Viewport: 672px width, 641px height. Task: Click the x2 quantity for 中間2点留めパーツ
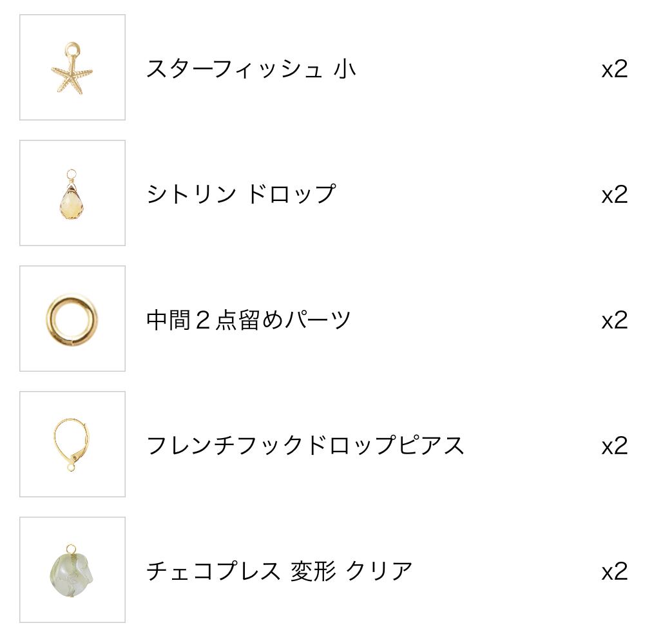click(x=614, y=320)
